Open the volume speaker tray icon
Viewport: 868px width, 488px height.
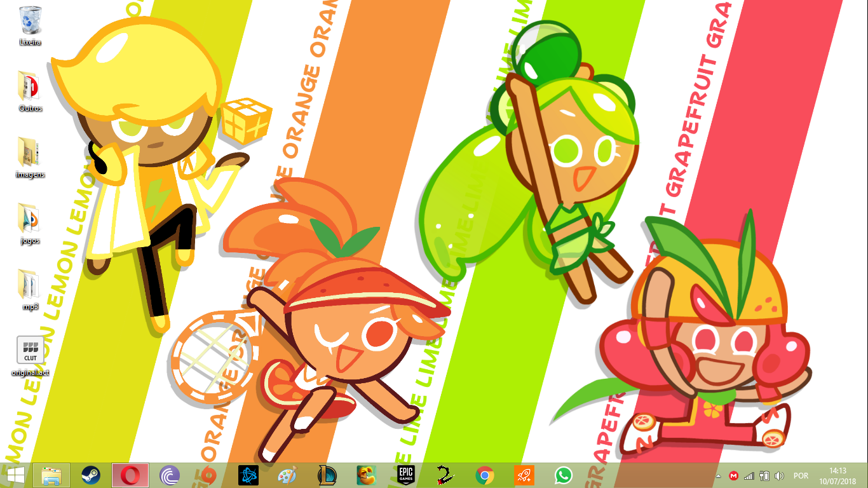click(780, 476)
